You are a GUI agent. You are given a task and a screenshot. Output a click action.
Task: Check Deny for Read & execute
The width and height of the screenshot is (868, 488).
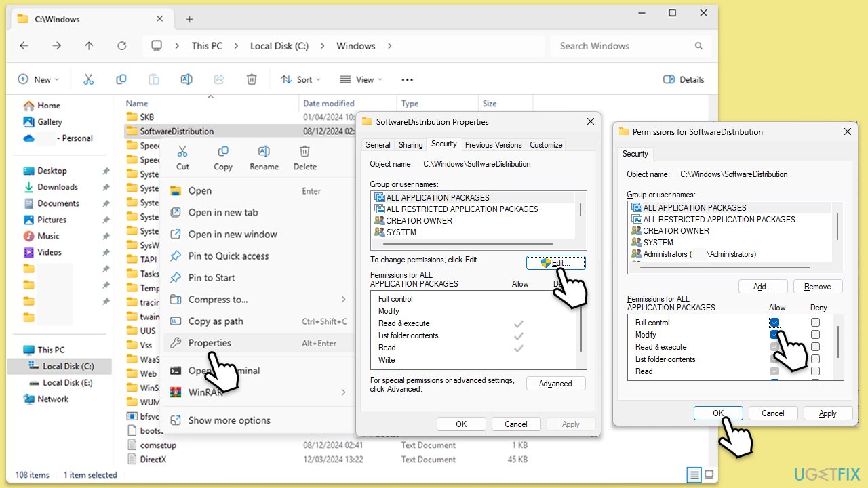coord(815,347)
